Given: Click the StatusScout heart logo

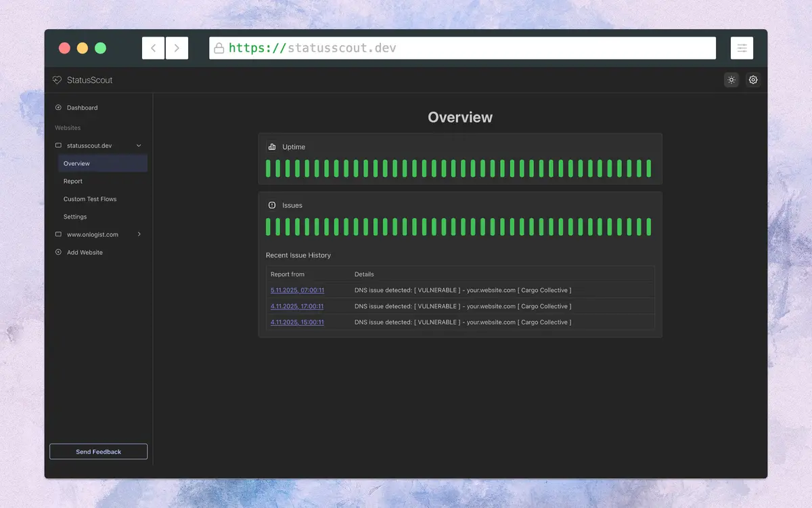Looking at the screenshot, I should [x=57, y=80].
